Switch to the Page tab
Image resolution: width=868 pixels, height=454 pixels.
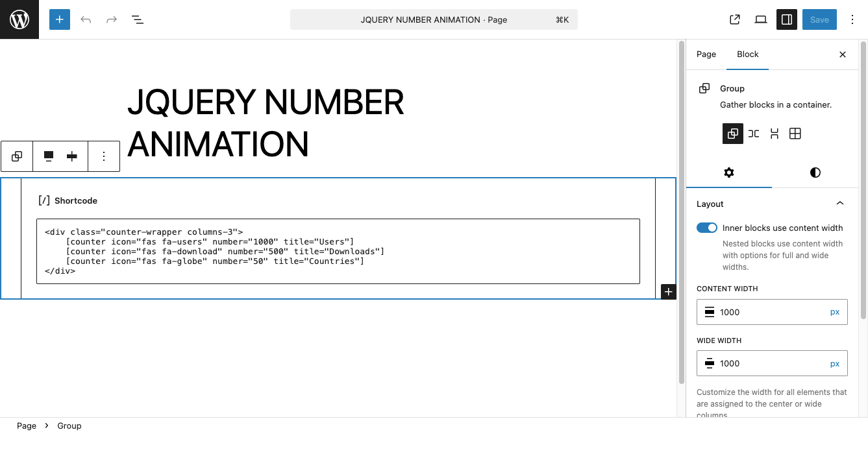click(706, 54)
